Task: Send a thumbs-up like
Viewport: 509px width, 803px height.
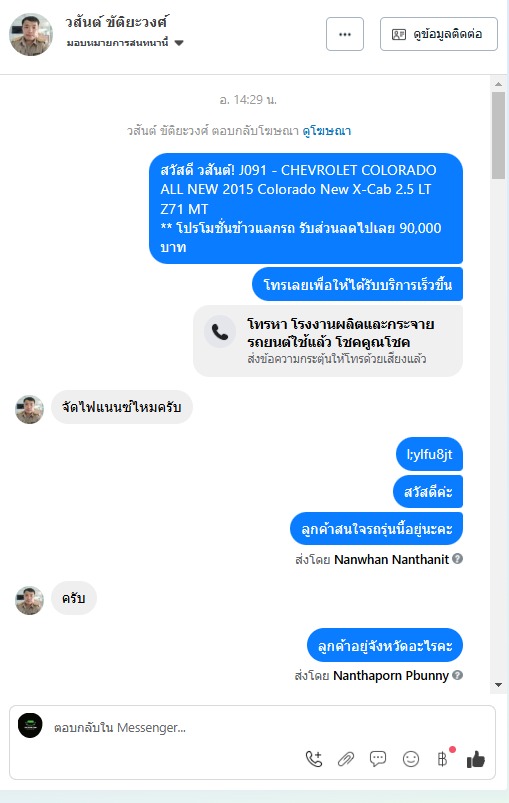Action: pyautogui.click(x=476, y=759)
